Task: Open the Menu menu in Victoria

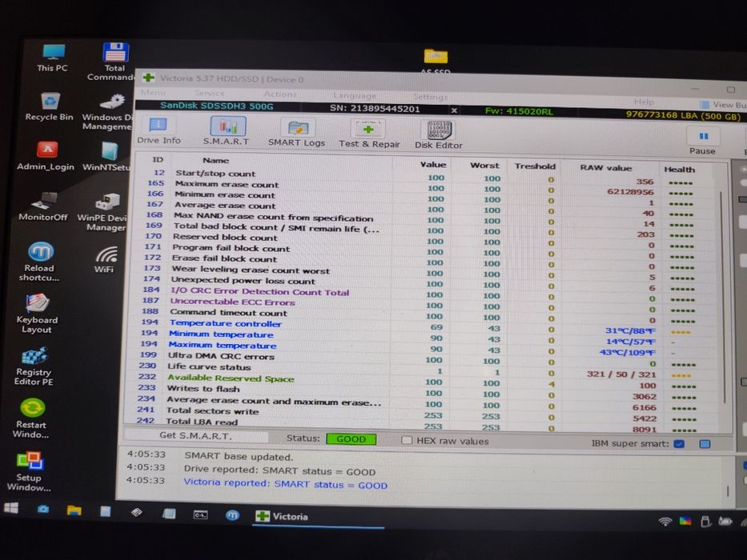Action: [153, 92]
